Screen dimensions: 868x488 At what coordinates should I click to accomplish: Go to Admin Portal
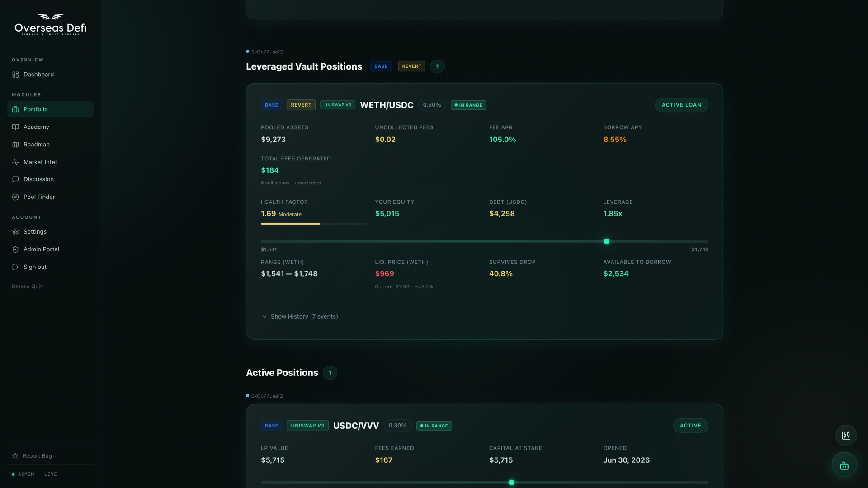50,249
